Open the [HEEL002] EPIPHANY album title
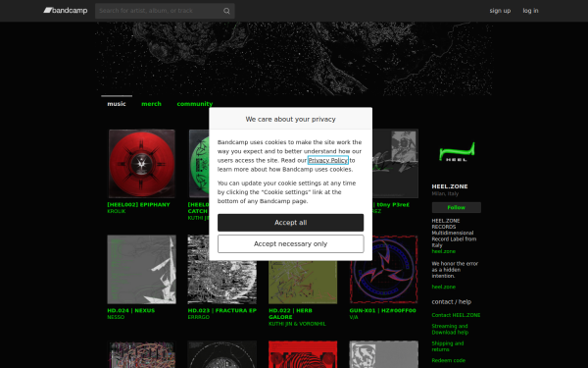588x368 pixels. 138,205
